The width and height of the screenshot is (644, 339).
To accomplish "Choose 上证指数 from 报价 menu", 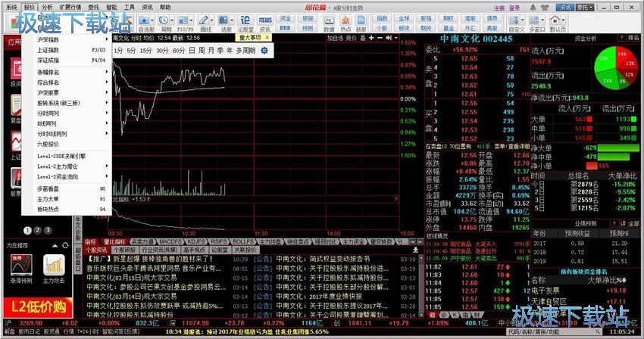I will [67, 50].
